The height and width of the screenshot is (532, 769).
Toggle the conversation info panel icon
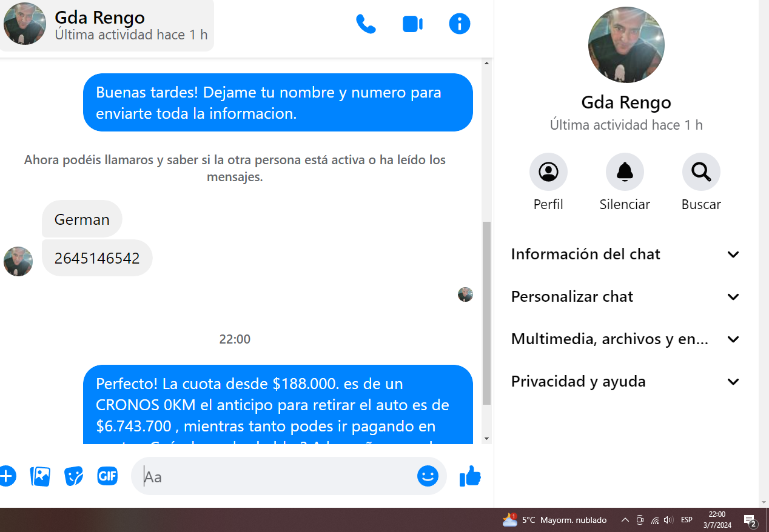click(460, 24)
